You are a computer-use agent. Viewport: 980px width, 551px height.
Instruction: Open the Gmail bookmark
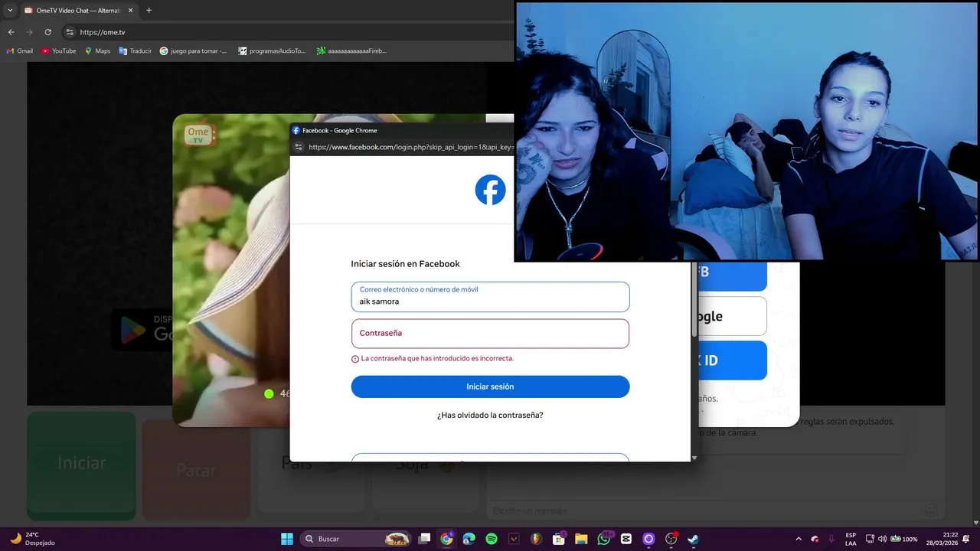click(20, 51)
